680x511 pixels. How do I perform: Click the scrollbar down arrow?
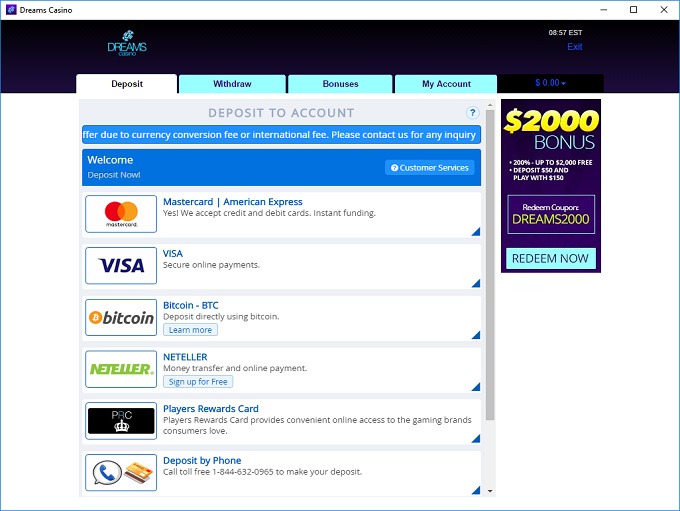tap(490, 491)
